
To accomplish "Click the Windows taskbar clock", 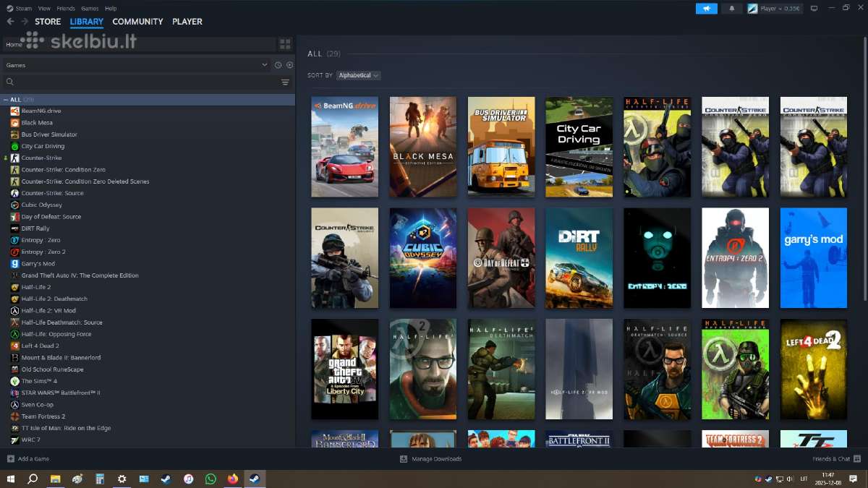I will [x=827, y=479].
